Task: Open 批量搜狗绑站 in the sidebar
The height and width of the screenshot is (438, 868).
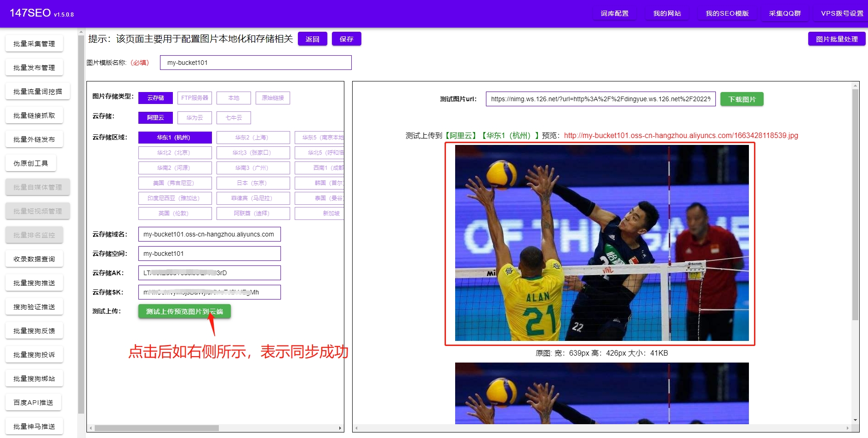Action: pyautogui.click(x=34, y=379)
